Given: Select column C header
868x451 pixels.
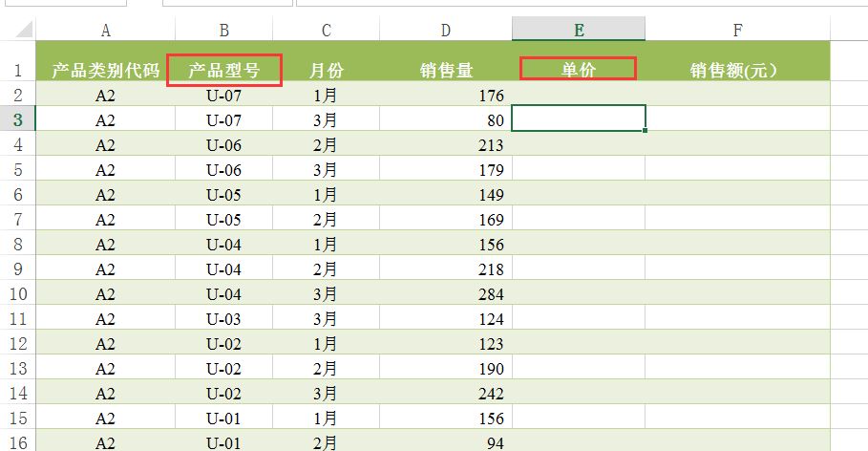Looking at the screenshot, I should pos(326,30).
